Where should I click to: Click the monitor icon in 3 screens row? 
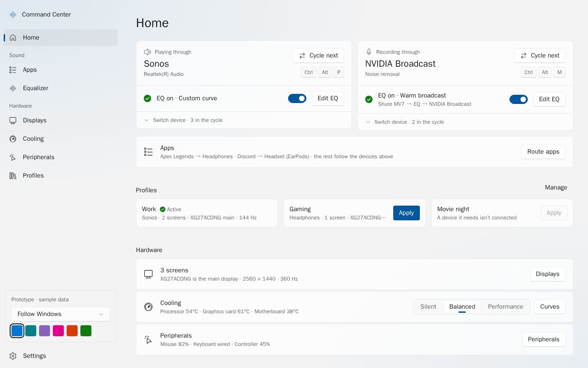click(x=148, y=274)
